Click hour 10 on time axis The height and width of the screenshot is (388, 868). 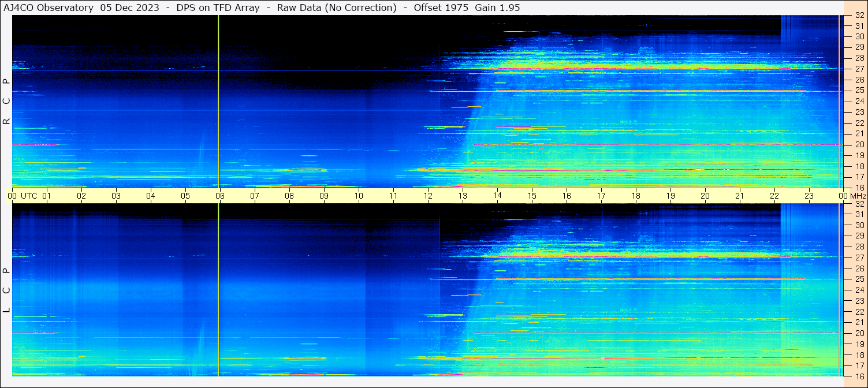click(x=359, y=196)
